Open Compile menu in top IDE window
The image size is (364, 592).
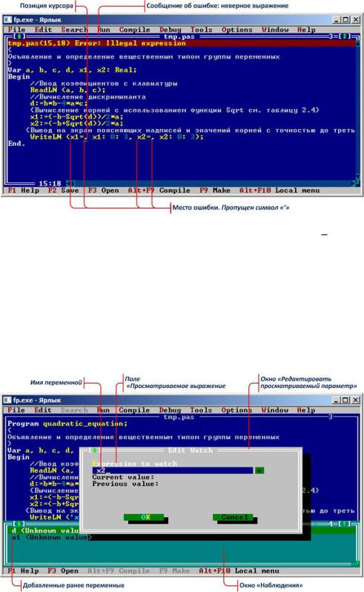click(134, 30)
